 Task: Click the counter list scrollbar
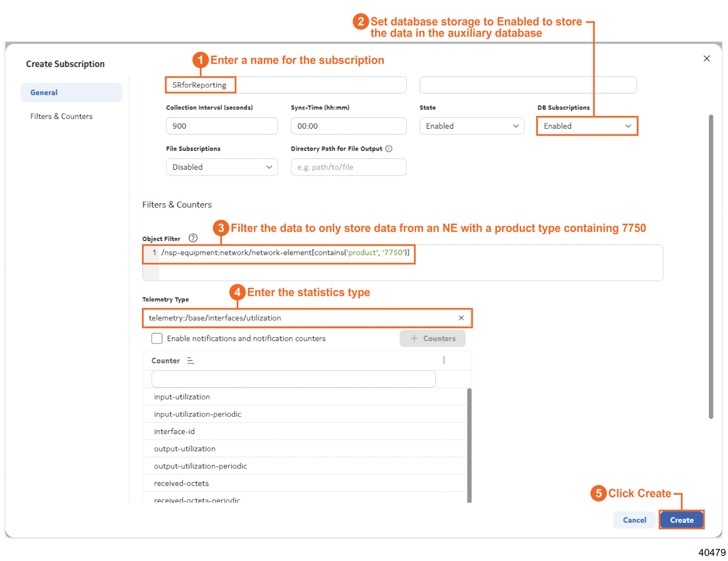point(469,445)
